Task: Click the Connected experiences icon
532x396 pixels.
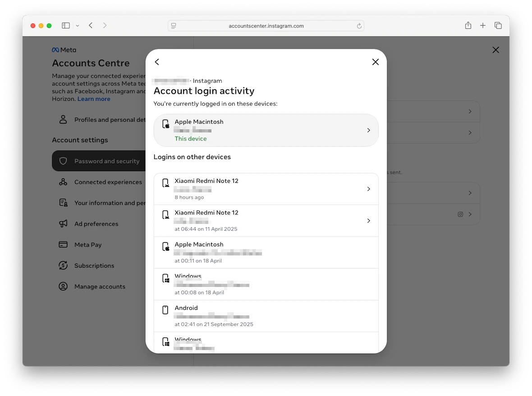Action: tap(63, 182)
